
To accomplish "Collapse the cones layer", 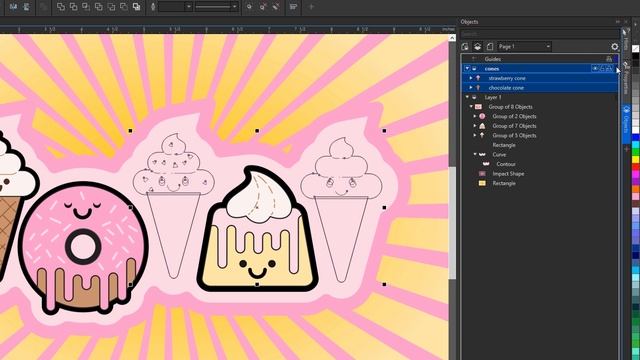I will (467, 69).
